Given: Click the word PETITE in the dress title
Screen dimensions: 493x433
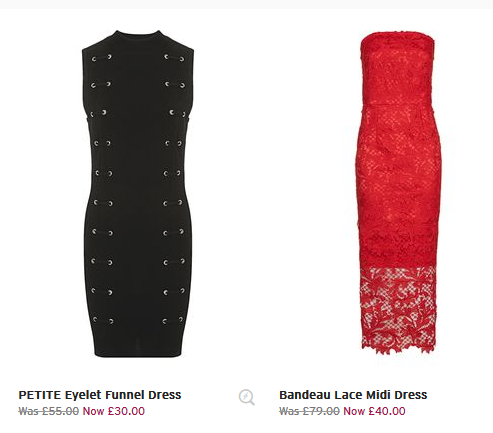Looking at the screenshot, I should (40, 395).
